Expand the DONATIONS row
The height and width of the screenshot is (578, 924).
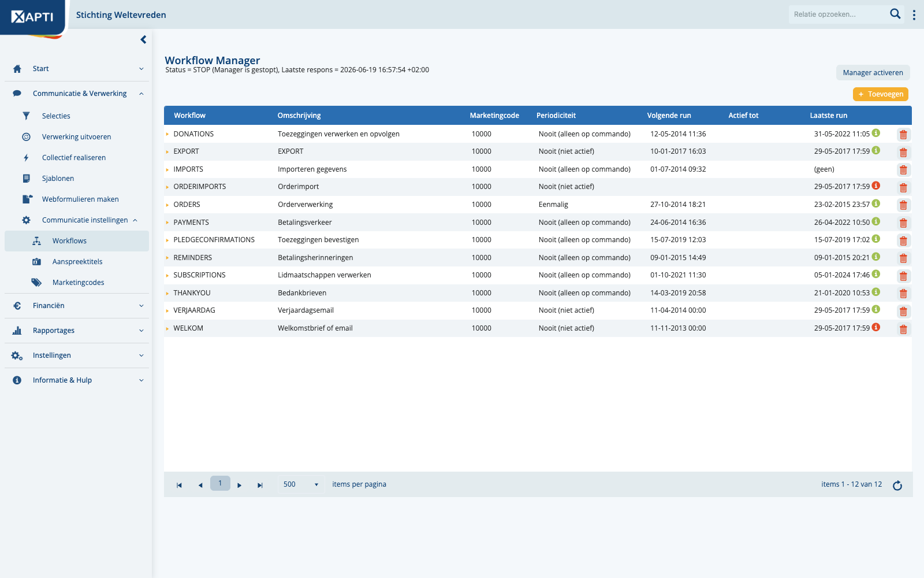click(167, 134)
